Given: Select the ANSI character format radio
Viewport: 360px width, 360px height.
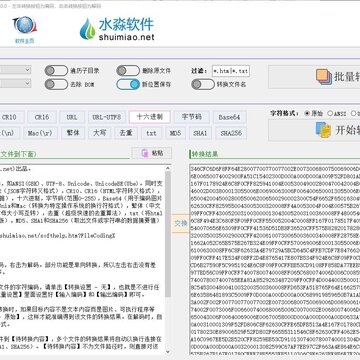Looking at the screenshot, I should pos(330,113).
